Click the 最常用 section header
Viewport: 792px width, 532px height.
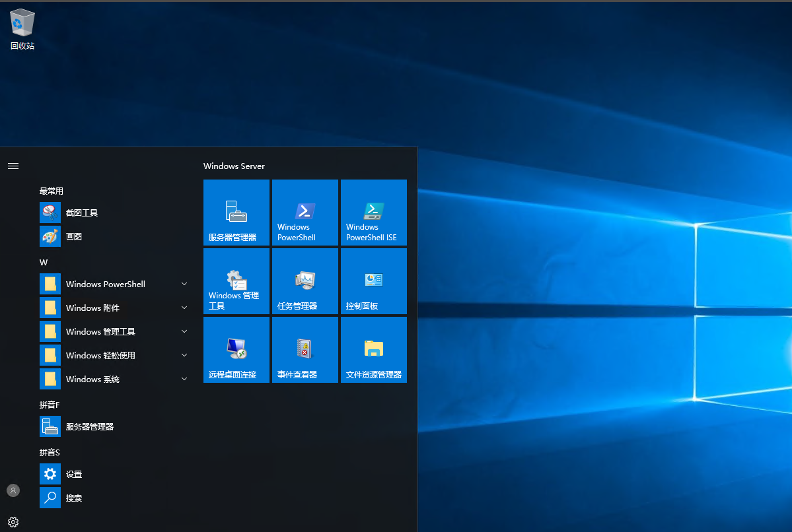(x=52, y=191)
